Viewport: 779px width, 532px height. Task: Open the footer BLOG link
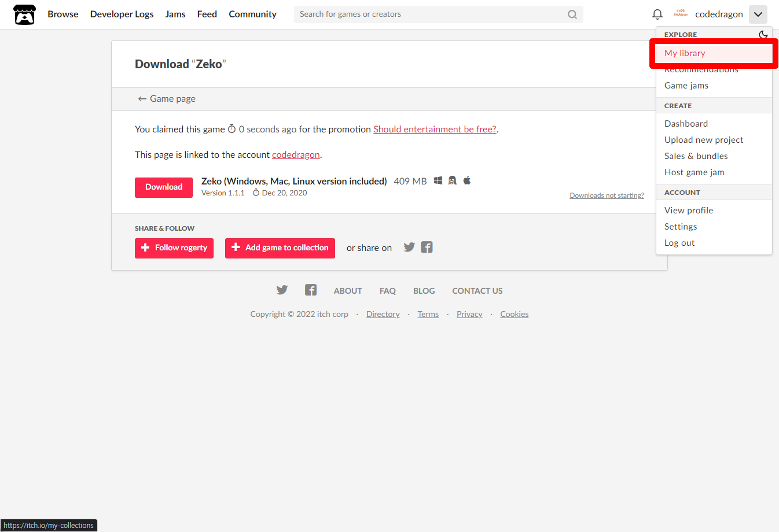(x=424, y=291)
